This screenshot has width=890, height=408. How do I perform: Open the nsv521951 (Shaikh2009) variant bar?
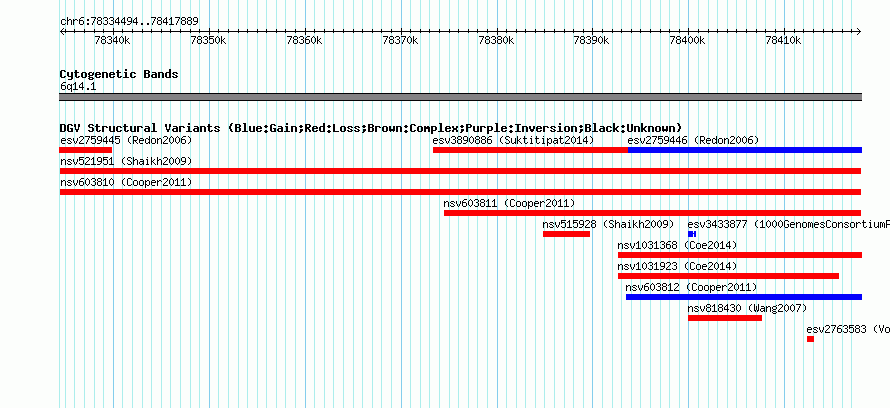[460, 171]
